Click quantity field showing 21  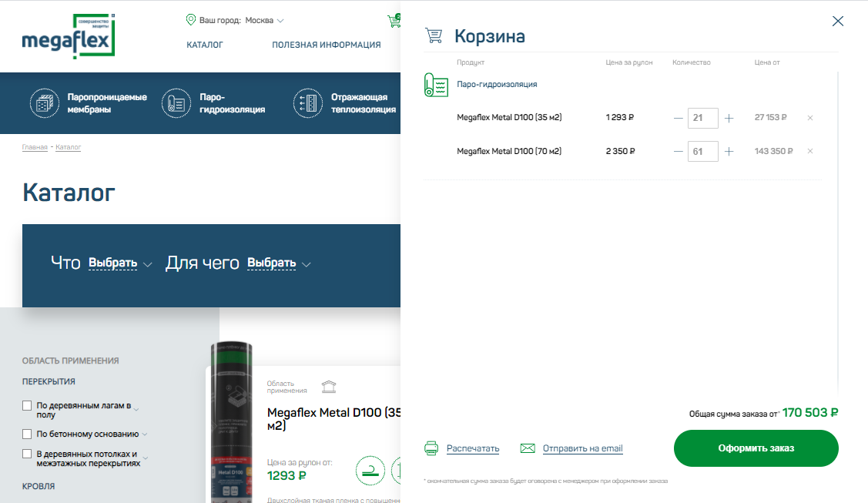click(703, 118)
